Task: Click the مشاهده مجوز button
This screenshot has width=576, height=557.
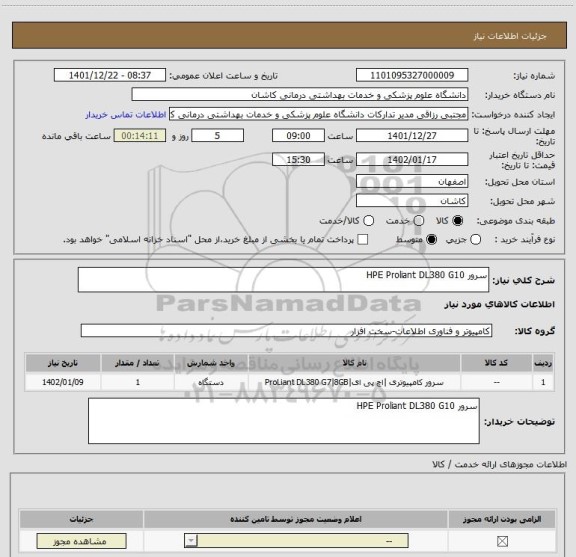Action: click(x=81, y=541)
